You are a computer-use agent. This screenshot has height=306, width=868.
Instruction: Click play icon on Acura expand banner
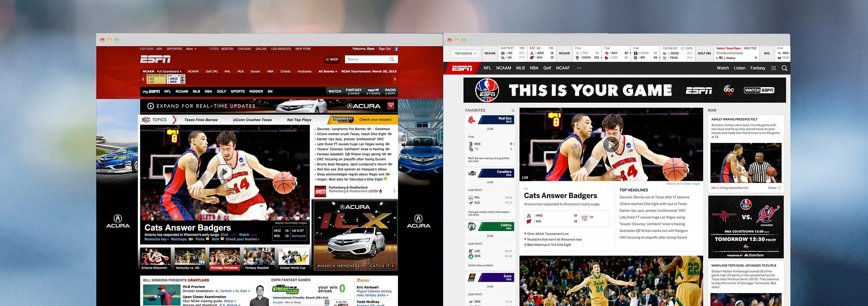(x=151, y=106)
